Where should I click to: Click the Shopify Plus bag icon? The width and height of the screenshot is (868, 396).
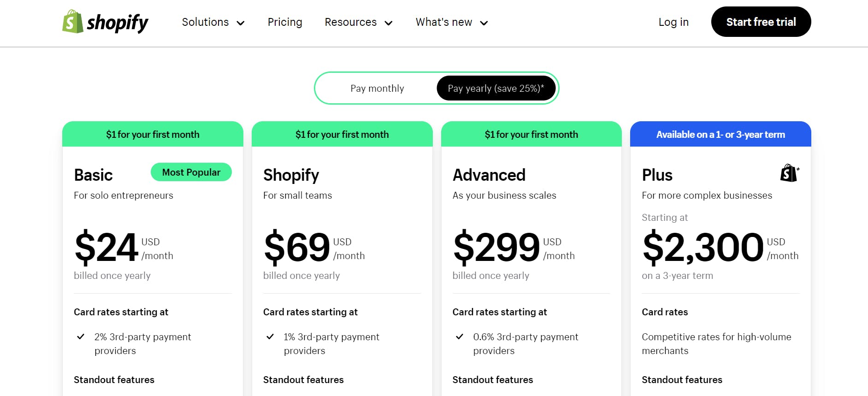[x=790, y=173]
